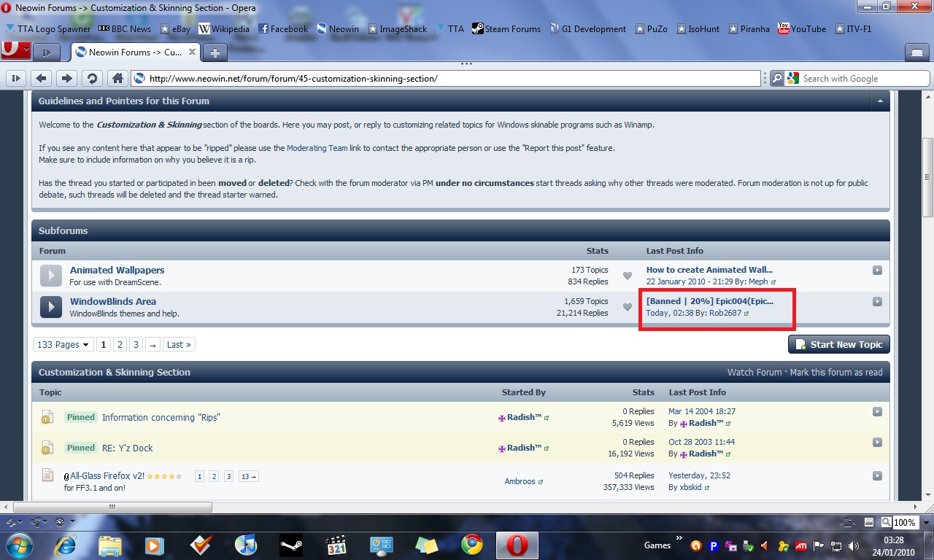Go back to the previous page

coord(42,79)
